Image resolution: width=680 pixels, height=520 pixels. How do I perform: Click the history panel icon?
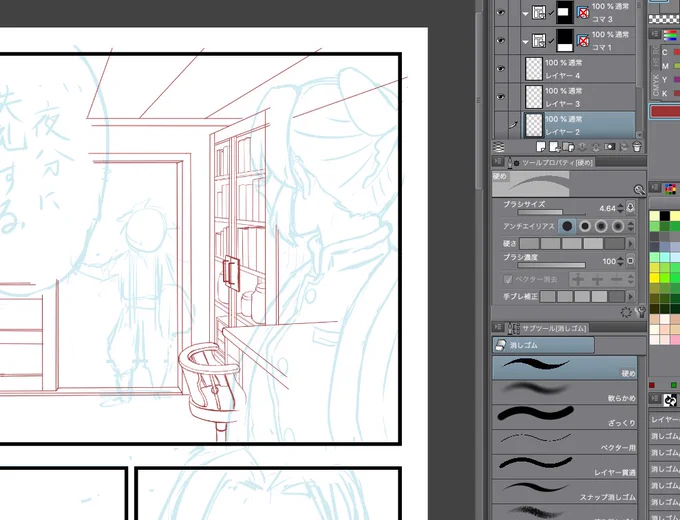[x=670, y=400]
